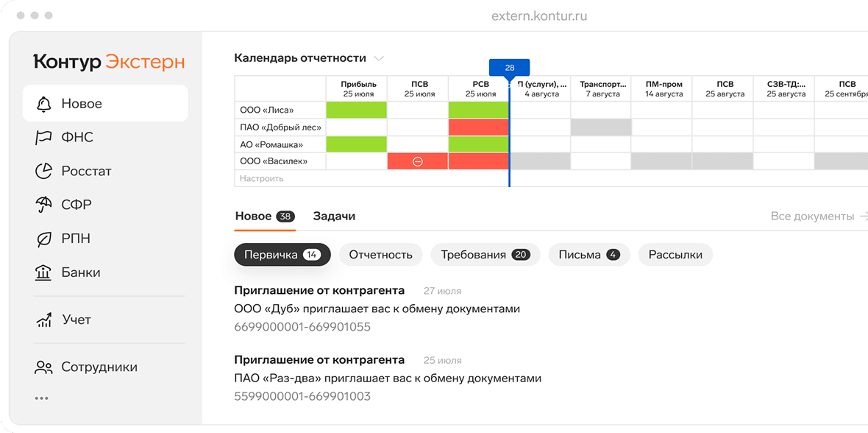Toggle the Первичка filter chip
This screenshot has width=868, height=433.
tap(282, 255)
